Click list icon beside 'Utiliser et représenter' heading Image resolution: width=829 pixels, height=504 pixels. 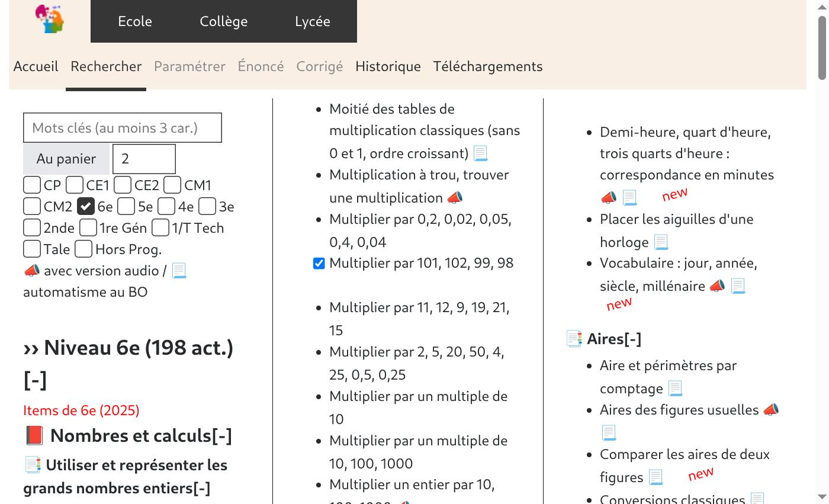tap(33, 465)
